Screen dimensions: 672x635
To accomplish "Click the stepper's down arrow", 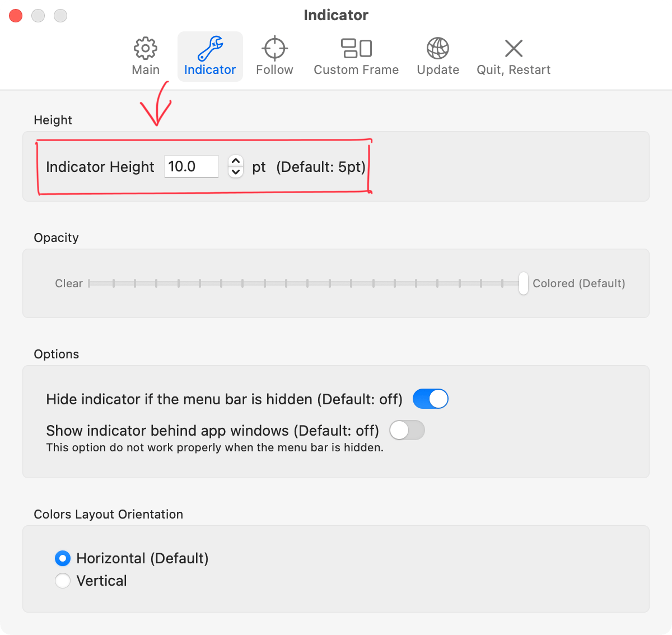I will 236,172.
